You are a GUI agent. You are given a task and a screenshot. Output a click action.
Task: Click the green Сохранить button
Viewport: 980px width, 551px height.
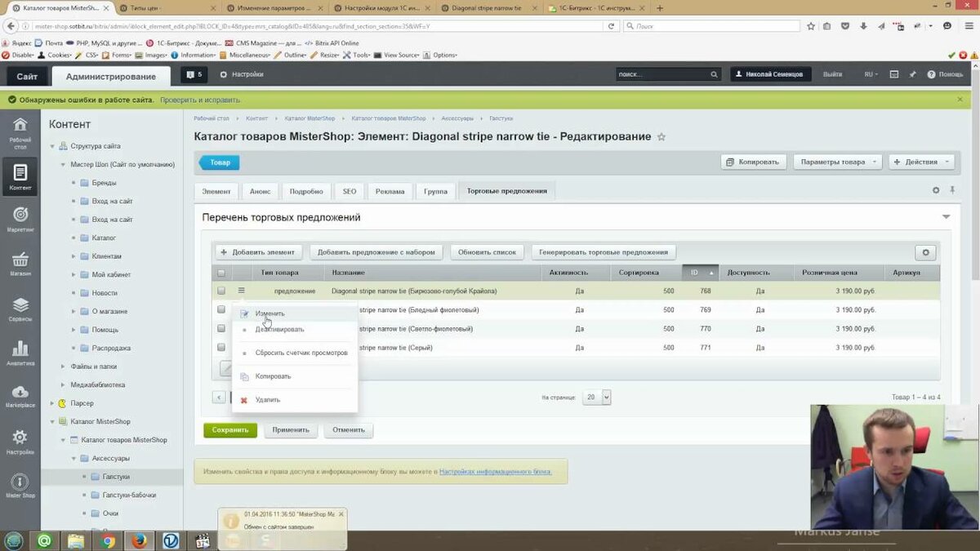(230, 430)
